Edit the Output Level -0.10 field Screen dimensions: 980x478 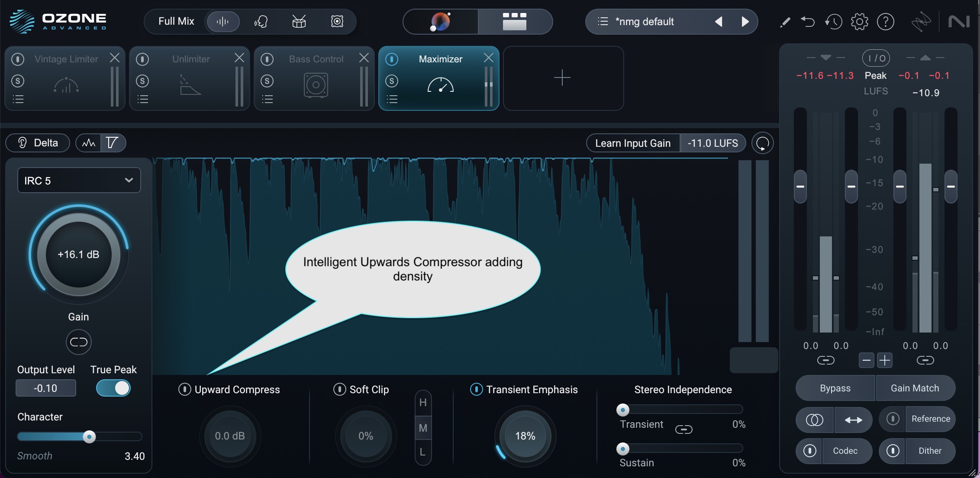coord(46,388)
